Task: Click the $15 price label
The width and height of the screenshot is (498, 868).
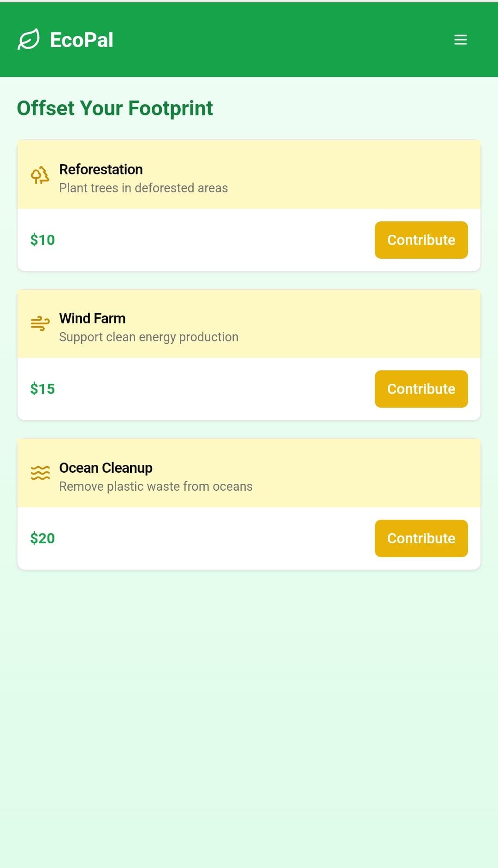Action: 42,389
